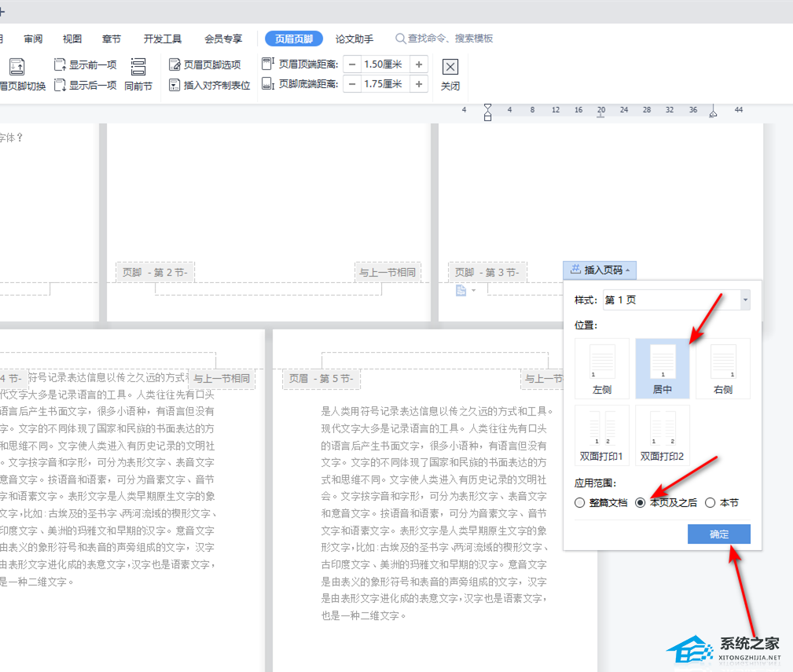Select the 右侧 page number position
The height and width of the screenshot is (672, 793).
pos(723,368)
